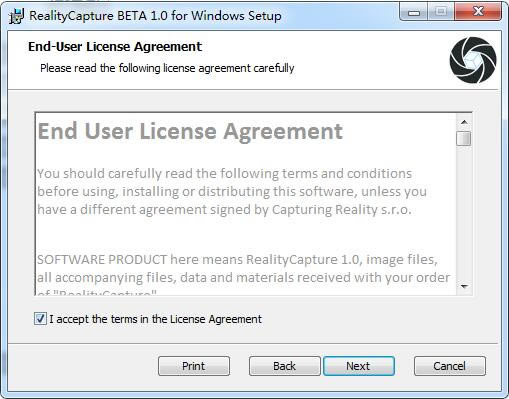Click the empty scrollbar track below the thumb
Viewport: 509px width, 399px height.
point(464,213)
